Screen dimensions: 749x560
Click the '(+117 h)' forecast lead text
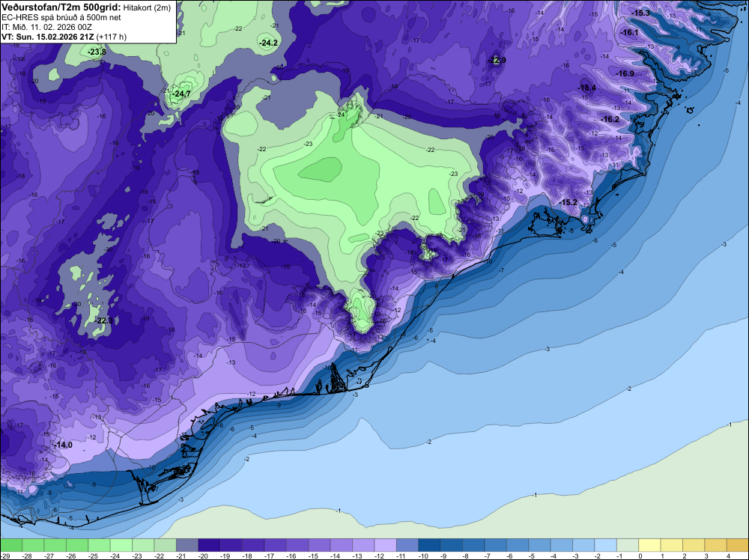point(112,37)
